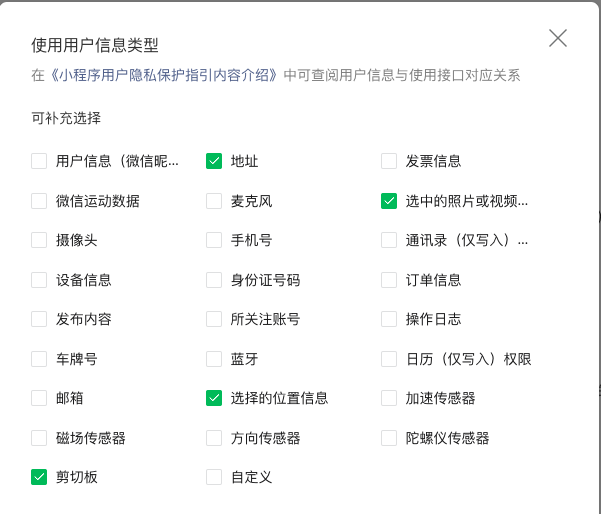Viewport: 601px width, 514px height.
Task: Enable the 陀螺仪传感器 checkbox
Action: tap(389, 438)
